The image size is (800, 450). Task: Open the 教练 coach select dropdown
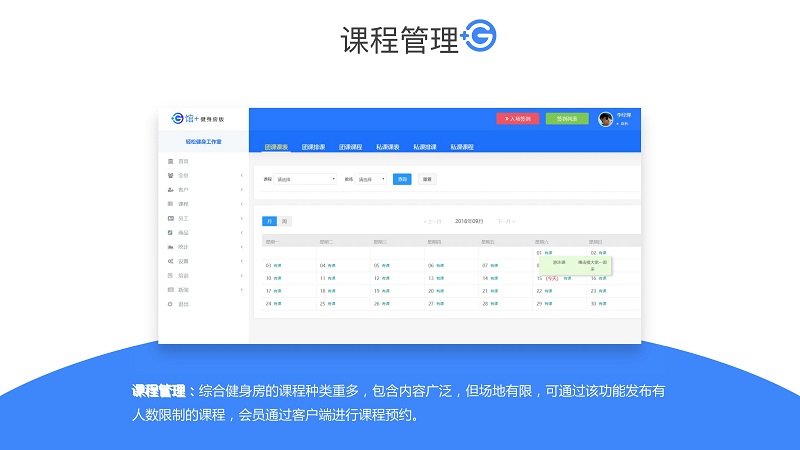pos(371,179)
